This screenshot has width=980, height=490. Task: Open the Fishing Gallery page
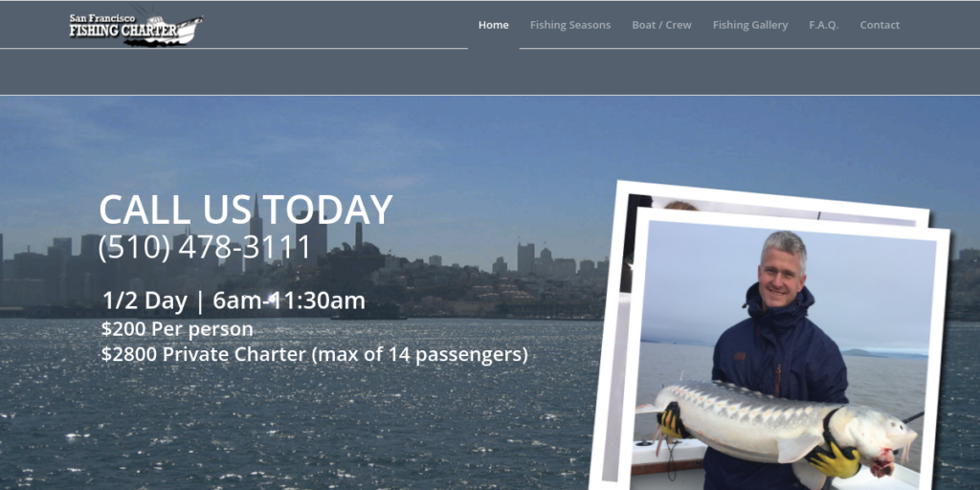[750, 25]
